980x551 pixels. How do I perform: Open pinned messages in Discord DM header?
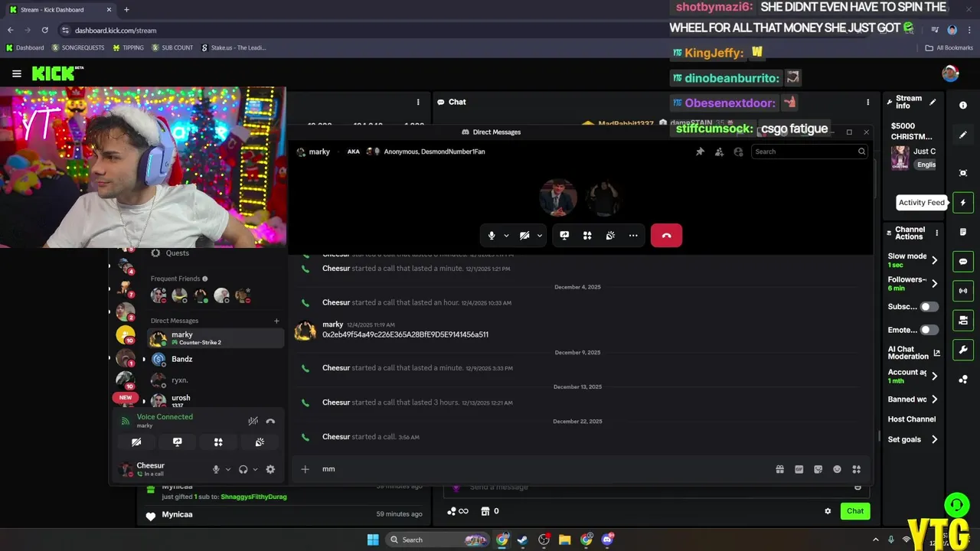pos(700,152)
